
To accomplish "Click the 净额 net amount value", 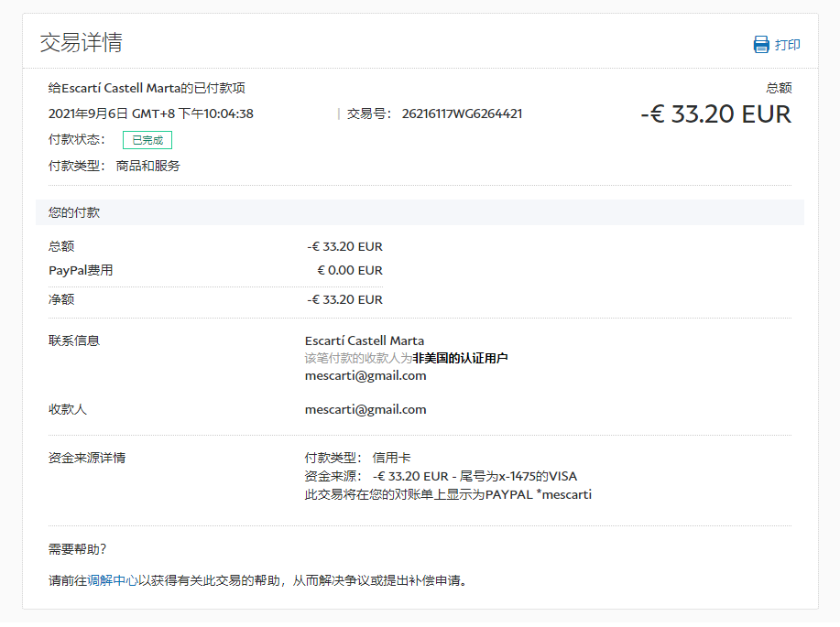I will [344, 299].
